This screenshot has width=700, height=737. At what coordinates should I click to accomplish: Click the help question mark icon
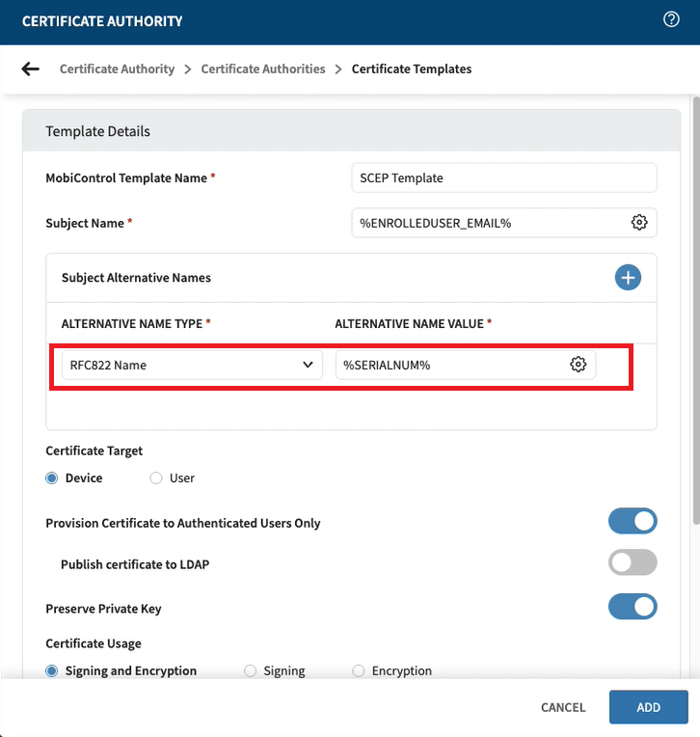[x=672, y=19]
